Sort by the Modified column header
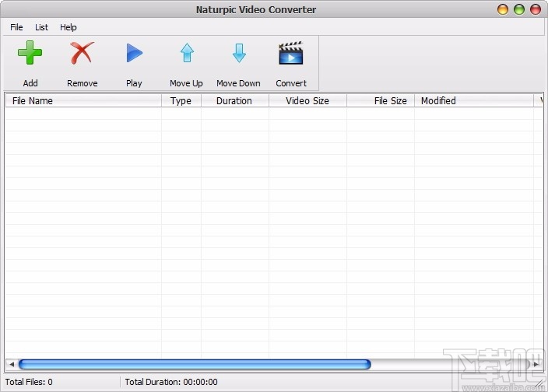Screen dimensions: 548x392 click(x=474, y=101)
